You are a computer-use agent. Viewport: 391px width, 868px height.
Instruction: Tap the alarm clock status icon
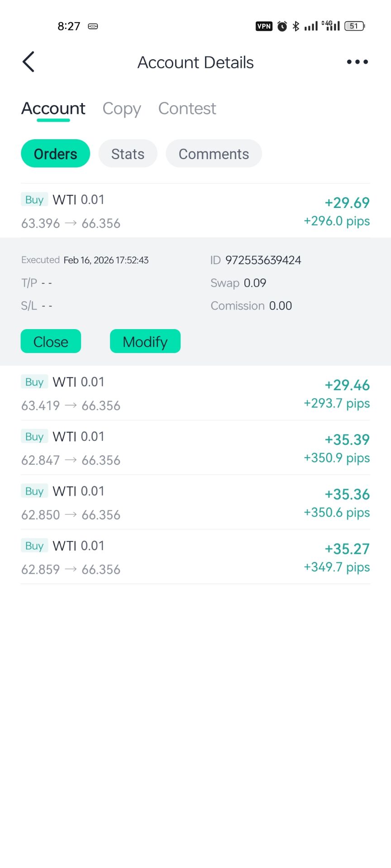282,26
